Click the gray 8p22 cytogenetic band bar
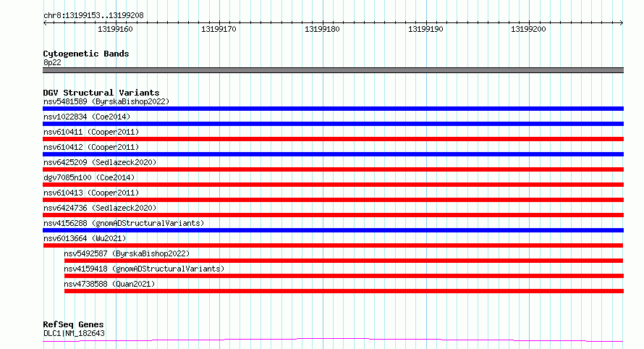 click(333, 70)
